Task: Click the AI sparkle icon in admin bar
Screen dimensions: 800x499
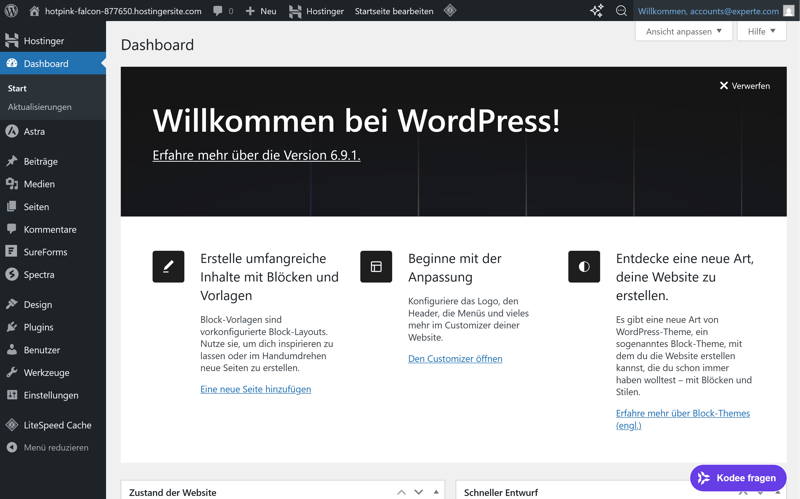Action: 597,11
